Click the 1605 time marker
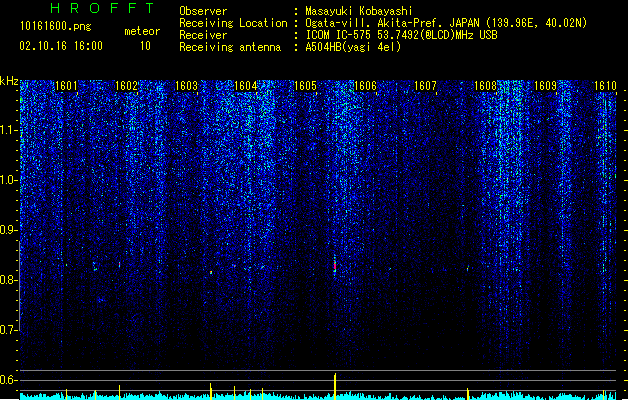Image resolution: width=629 pixels, height=400 pixels. click(x=306, y=85)
